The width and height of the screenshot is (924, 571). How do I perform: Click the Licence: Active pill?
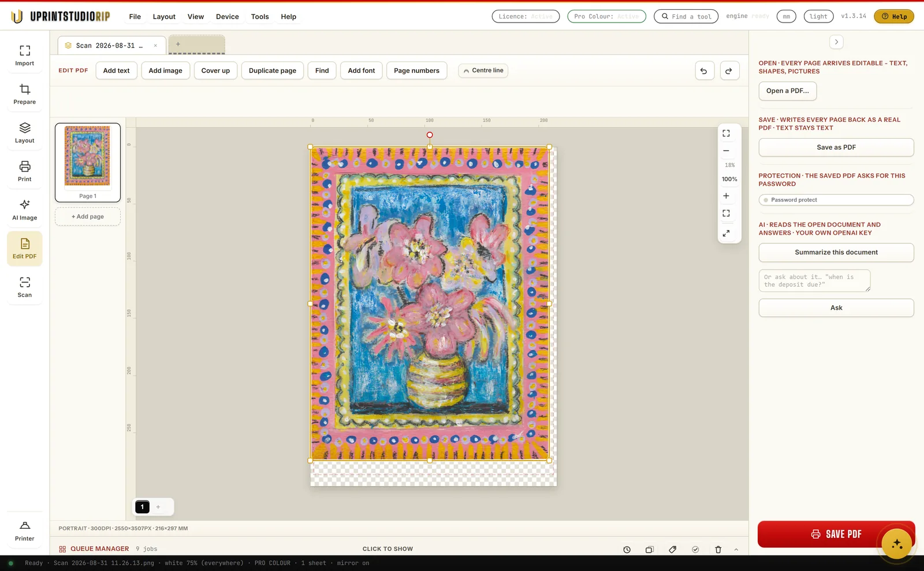click(526, 17)
